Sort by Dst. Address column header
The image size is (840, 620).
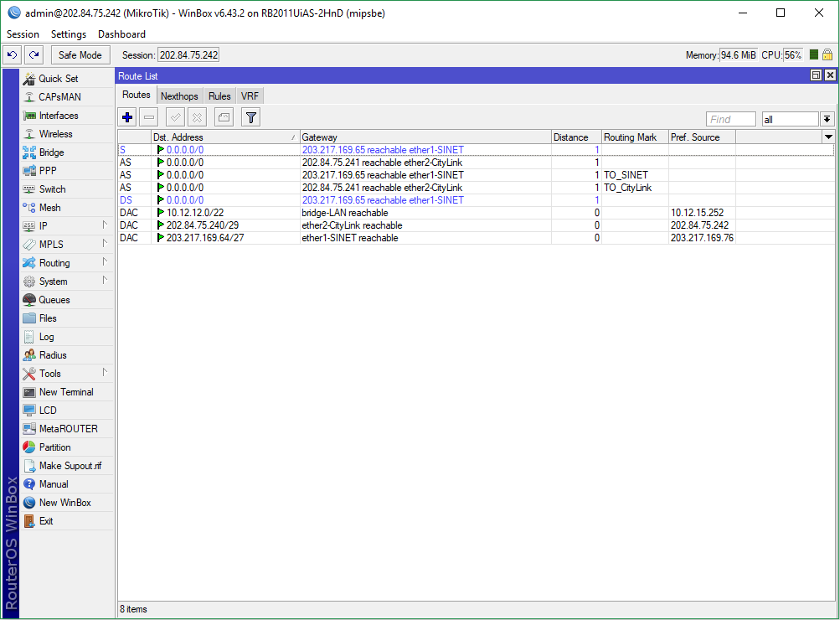coord(224,137)
